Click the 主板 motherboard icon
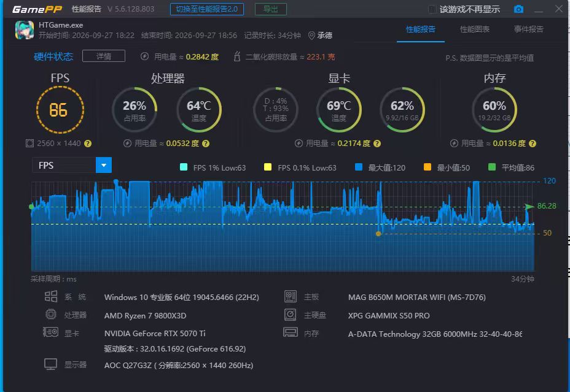 click(x=291, y=296)
